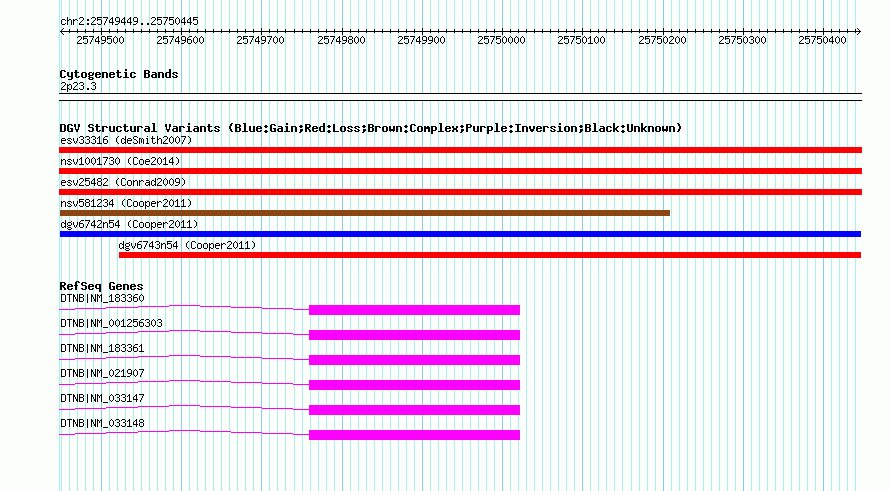The image size is (890, 491).
Task: Click the red loss bar for dgv6743n54
Action: (x=490, y=255)
